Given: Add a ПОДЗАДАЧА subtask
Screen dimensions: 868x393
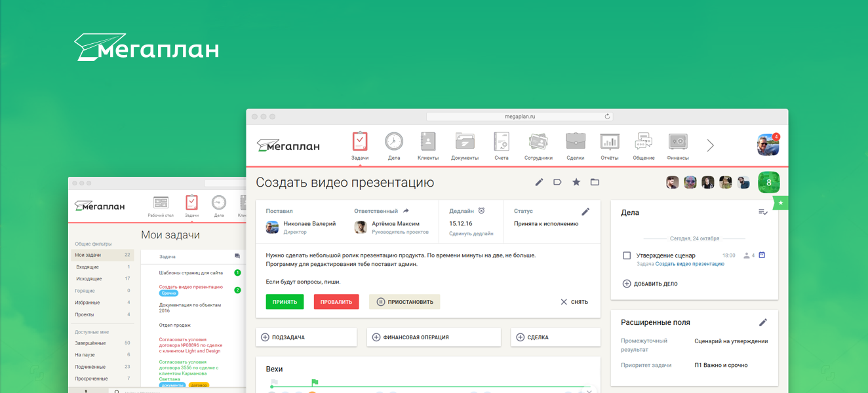Looking at the screenshot, I should click(x=306, y=337).
